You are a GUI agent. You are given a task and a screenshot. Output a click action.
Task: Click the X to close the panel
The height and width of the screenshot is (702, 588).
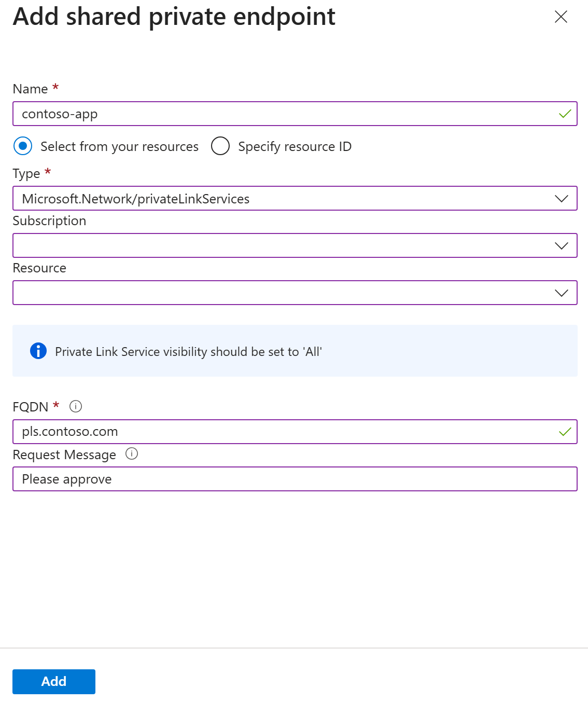pos(561,17)
